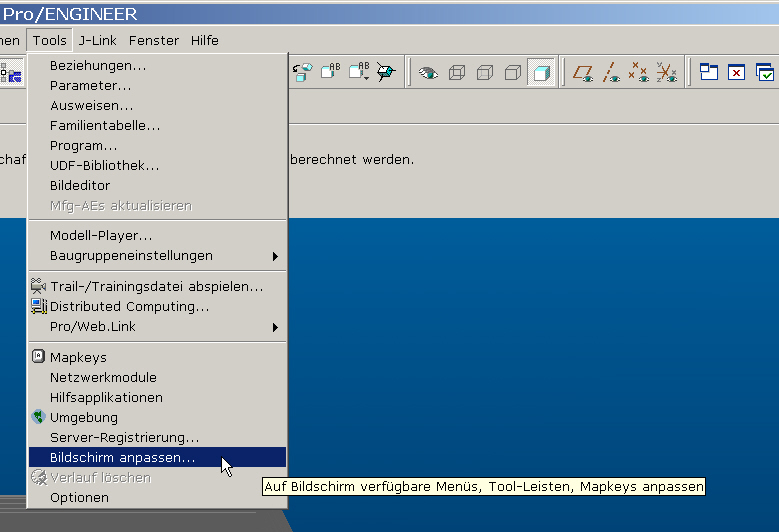Open Modell-Player... entry
Image resolution: width=779 pixels, height=532 pixels.
click(x=157, y=235)
